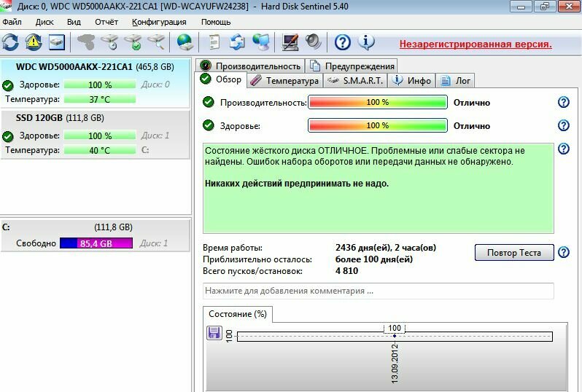Image resolution: width=582 pixels, height=392 pixels.
Task: Switch to the Производительность tab
Action: point(250,66)
